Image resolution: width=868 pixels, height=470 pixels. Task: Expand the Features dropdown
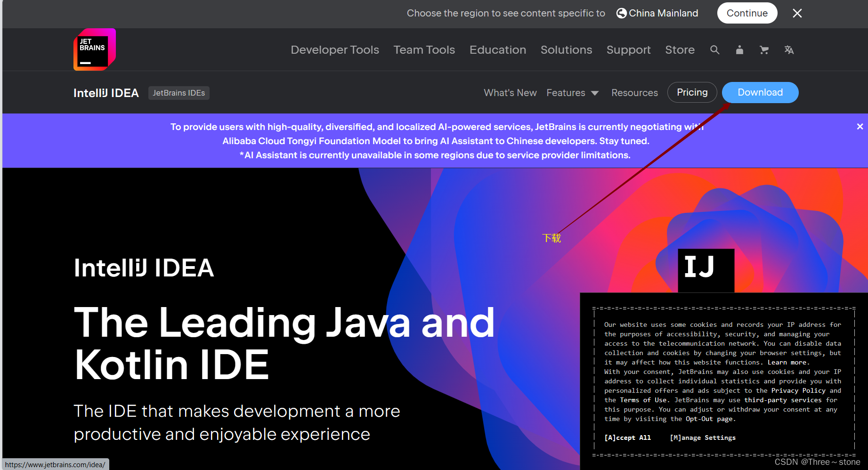point(572,92)
